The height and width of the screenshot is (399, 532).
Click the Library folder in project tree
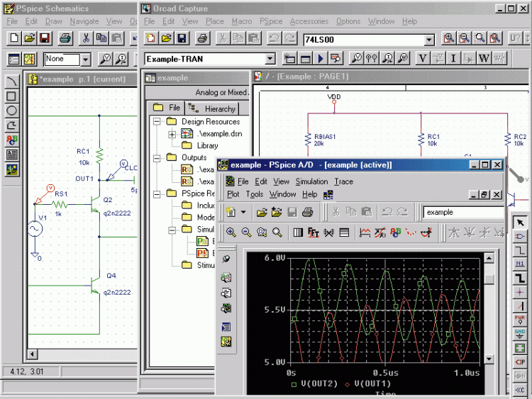click(x=200, y=145)
